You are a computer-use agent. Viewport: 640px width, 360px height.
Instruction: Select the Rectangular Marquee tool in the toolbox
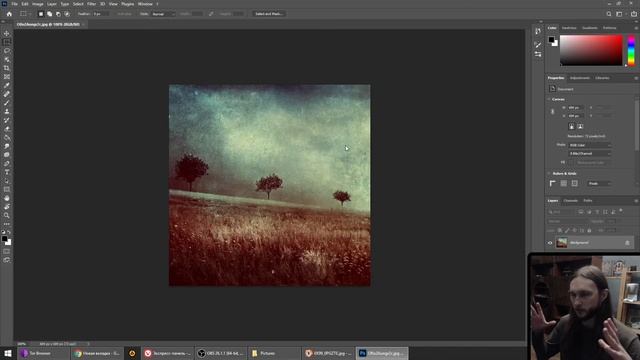click(7, 42)
